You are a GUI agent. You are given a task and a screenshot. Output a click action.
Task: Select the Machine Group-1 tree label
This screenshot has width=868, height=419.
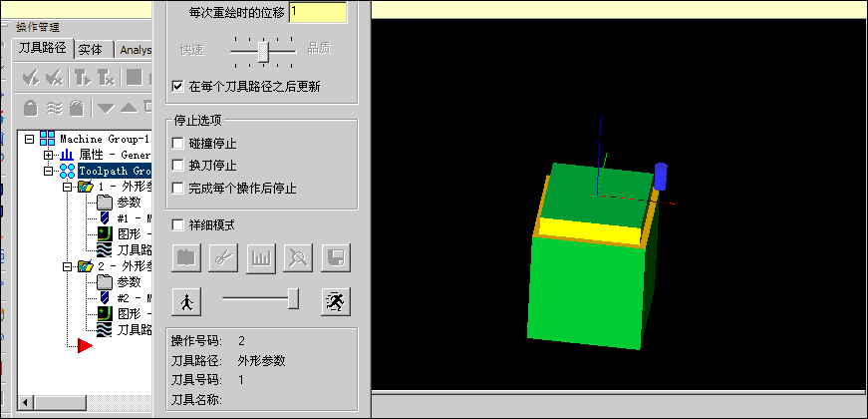click(x=104, y=139)
